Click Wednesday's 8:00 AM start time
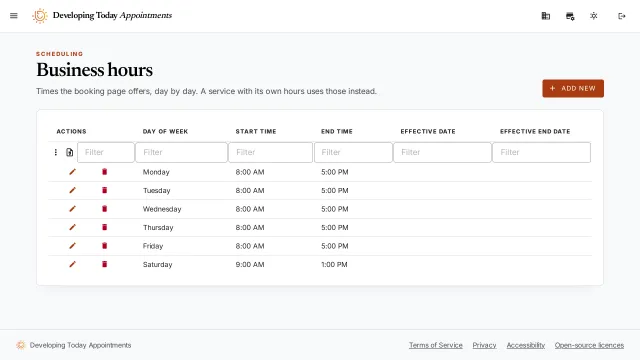 (x=250, y=209)
